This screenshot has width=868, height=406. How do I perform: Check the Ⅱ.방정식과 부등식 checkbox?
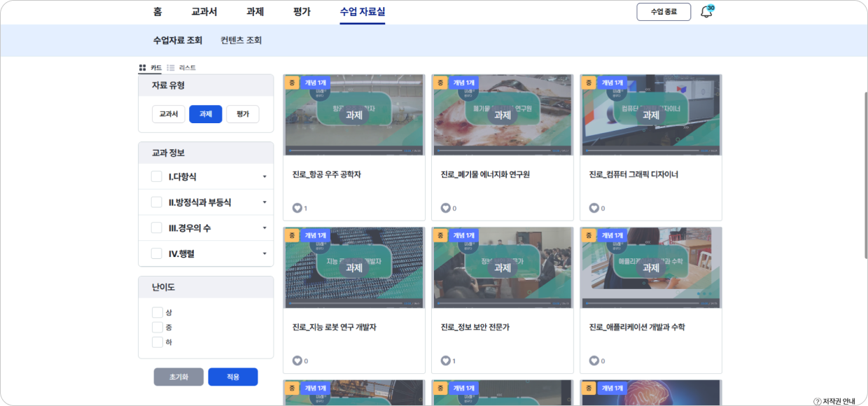[157, 202]
